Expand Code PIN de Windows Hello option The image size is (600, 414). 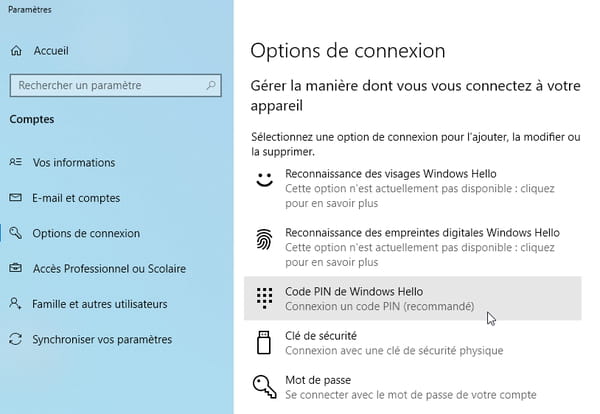click(412, 298)
